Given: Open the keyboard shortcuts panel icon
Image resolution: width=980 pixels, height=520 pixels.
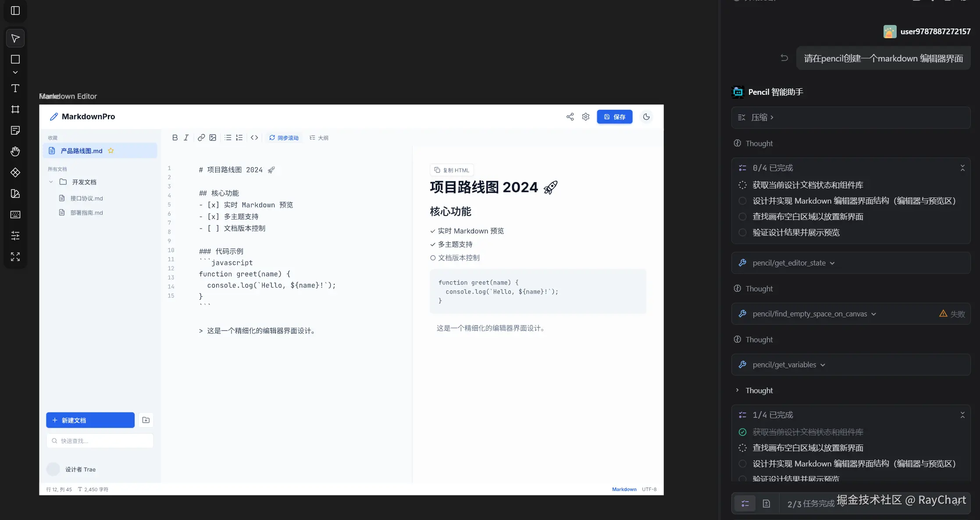Looking at the screenshot, I should point(15,215).
